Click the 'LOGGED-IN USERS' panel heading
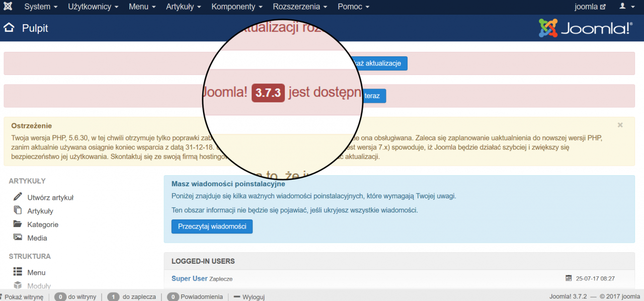644x301 pixels. click(203, 261)
